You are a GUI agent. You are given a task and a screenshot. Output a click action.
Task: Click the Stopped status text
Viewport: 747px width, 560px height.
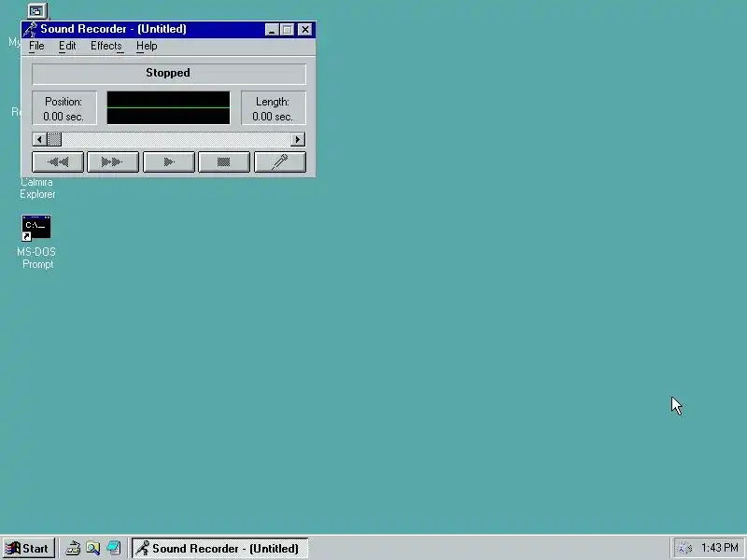[x=168, y=73]
